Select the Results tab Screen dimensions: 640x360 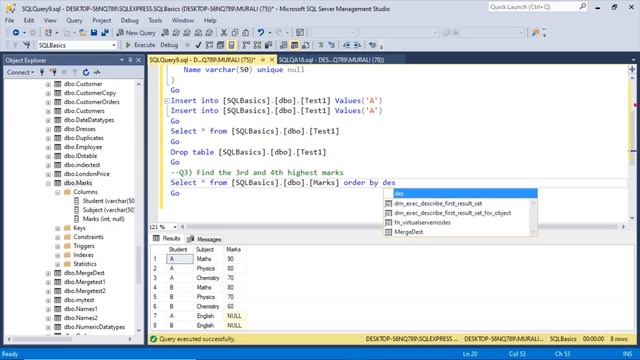(167, 239)
